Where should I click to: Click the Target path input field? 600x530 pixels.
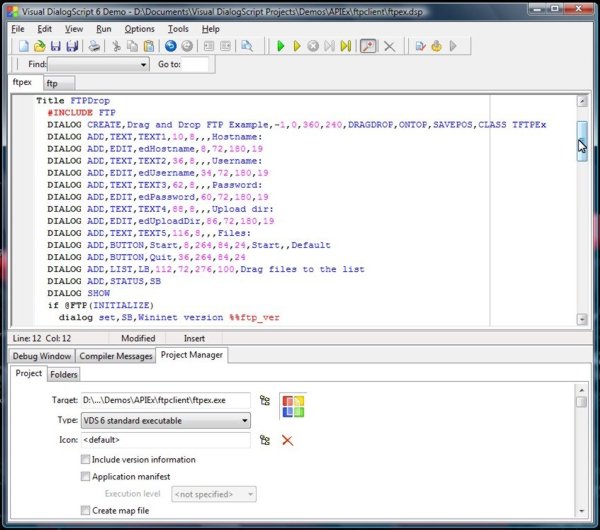(166, 400)
